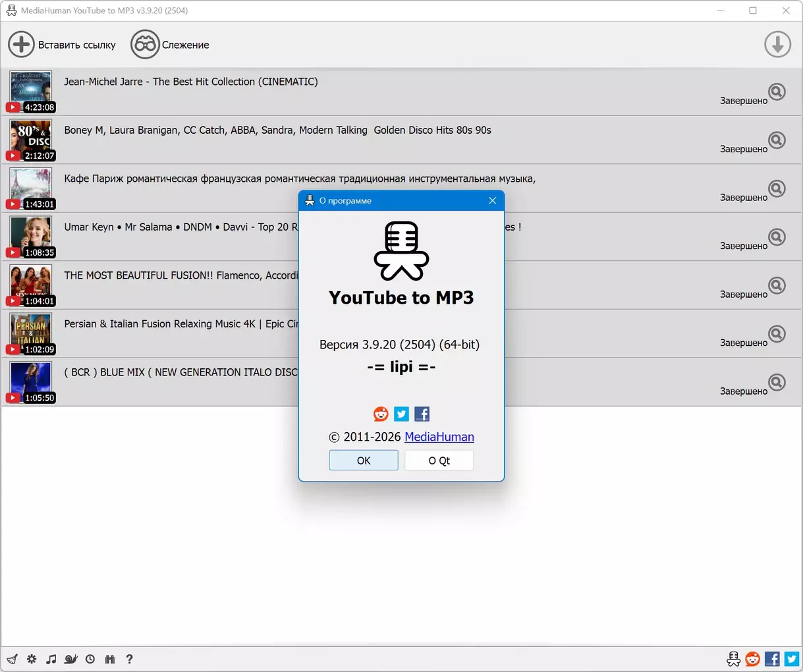Image resolution: width=803 pixels, height=672 pixels.
Task: Minimize the MediaHuman main window
Action: click(x=721, y=11)
